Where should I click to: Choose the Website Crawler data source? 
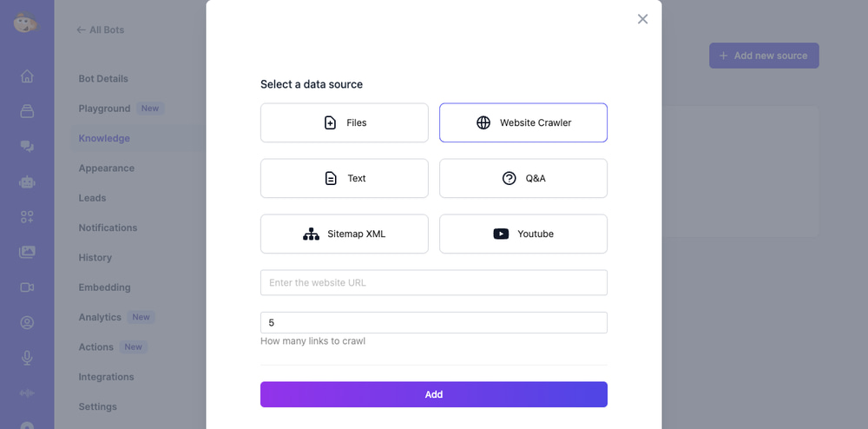[x=523, y=122]
